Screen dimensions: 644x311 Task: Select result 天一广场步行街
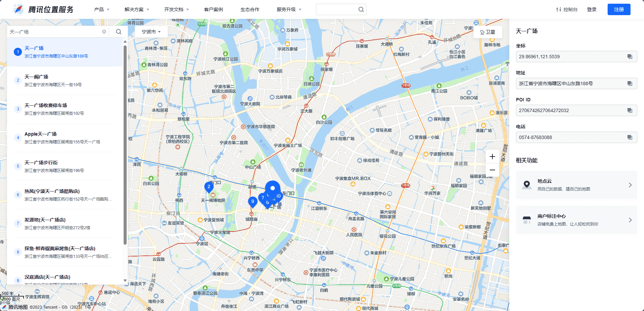tap(65, 166)
